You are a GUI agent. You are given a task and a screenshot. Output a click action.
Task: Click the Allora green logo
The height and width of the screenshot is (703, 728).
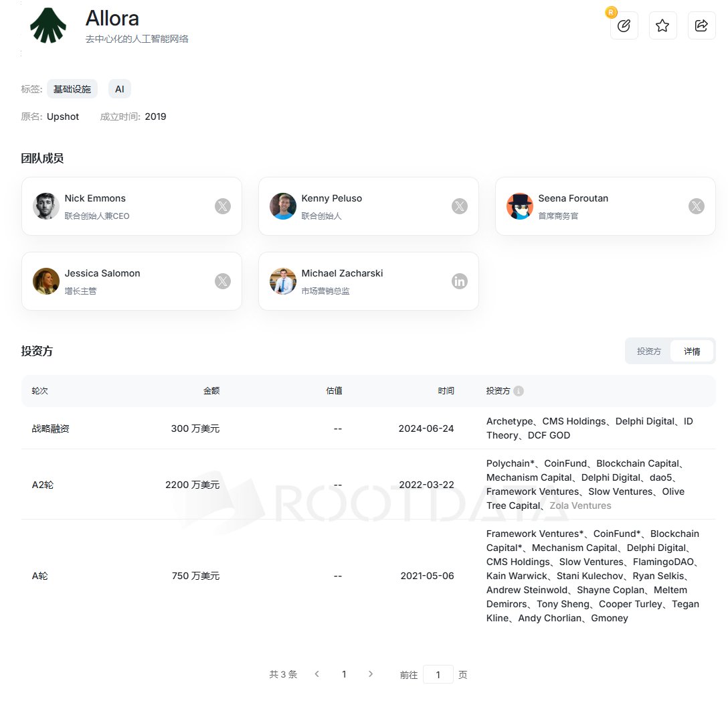coord(48,25)
